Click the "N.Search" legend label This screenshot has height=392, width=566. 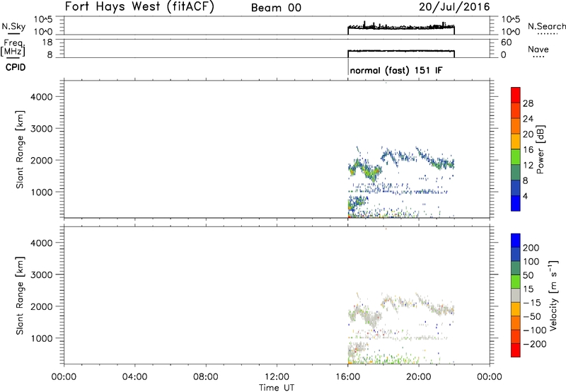click(546, 26)
